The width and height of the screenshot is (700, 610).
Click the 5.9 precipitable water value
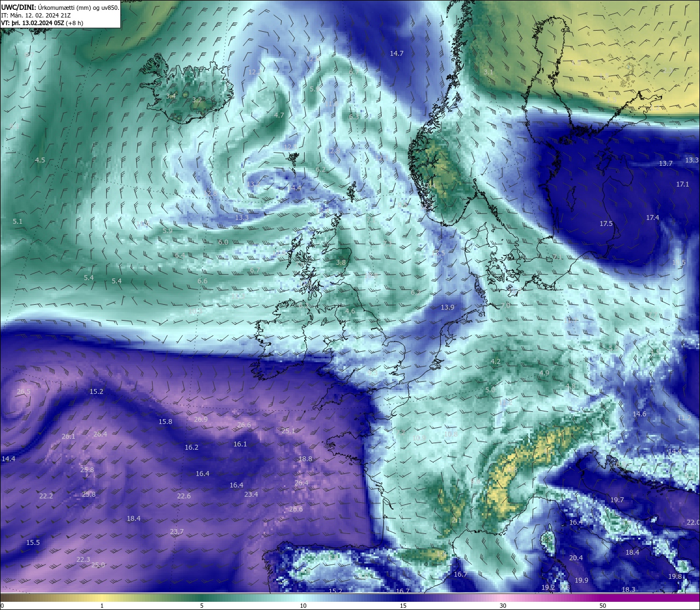(167, 231)
